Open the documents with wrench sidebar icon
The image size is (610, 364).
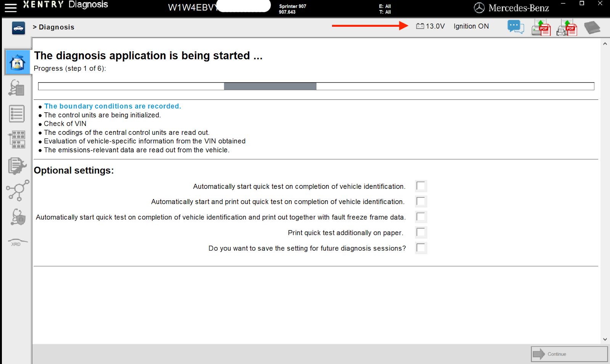17,166
